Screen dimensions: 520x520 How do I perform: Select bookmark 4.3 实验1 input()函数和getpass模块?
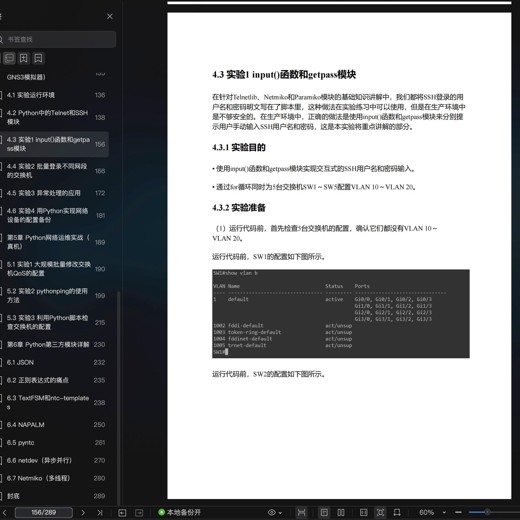click(53, 144)
